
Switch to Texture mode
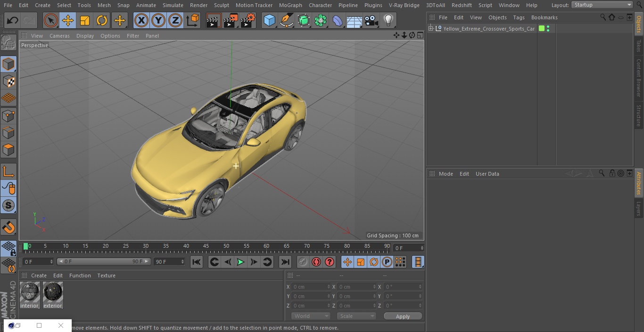click(8, 81)
